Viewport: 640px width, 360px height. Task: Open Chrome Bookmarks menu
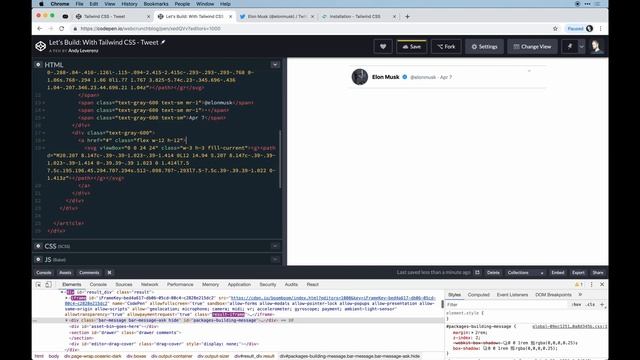[156, 4]
